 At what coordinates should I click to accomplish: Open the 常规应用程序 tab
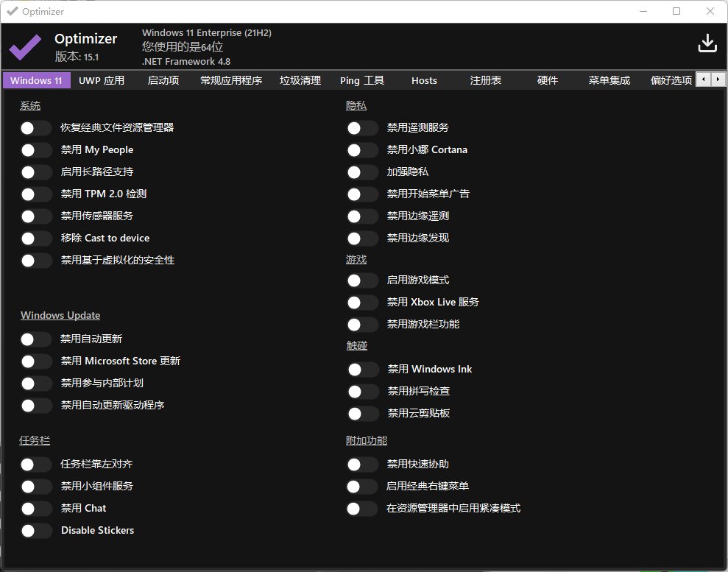click(231, 80)
